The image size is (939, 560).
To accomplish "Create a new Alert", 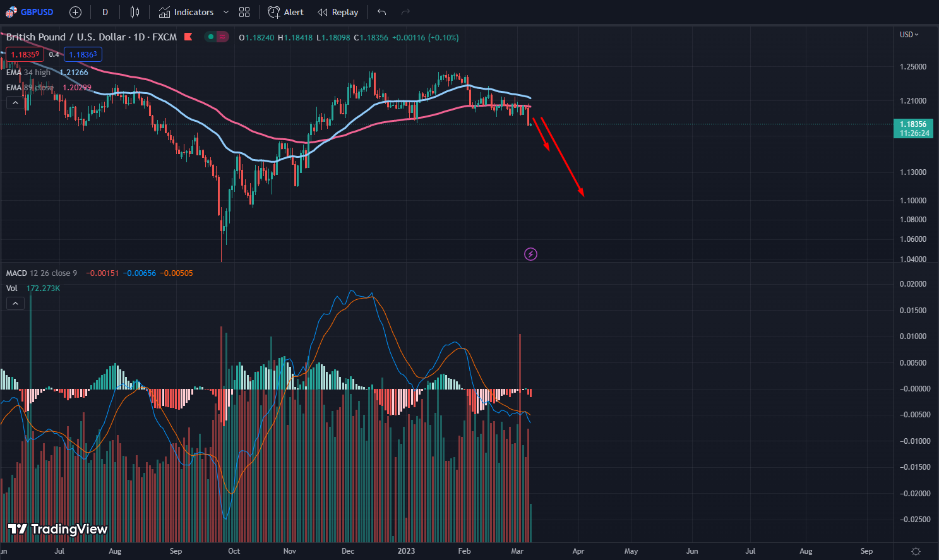I will click(x=285, y=12).
